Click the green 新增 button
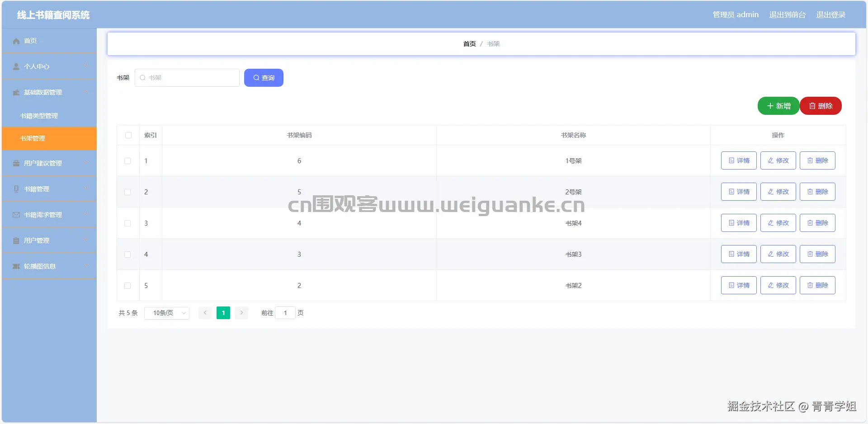The width and height of the screenshot is (868, 424). coord(778,106)
